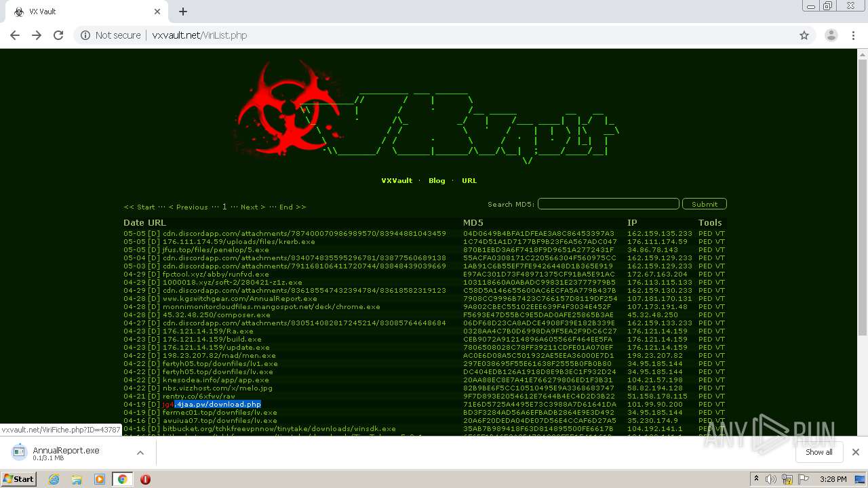Open 45.32.48.250 composer.exe entry
Screen dimensions: 868x488
216,315
